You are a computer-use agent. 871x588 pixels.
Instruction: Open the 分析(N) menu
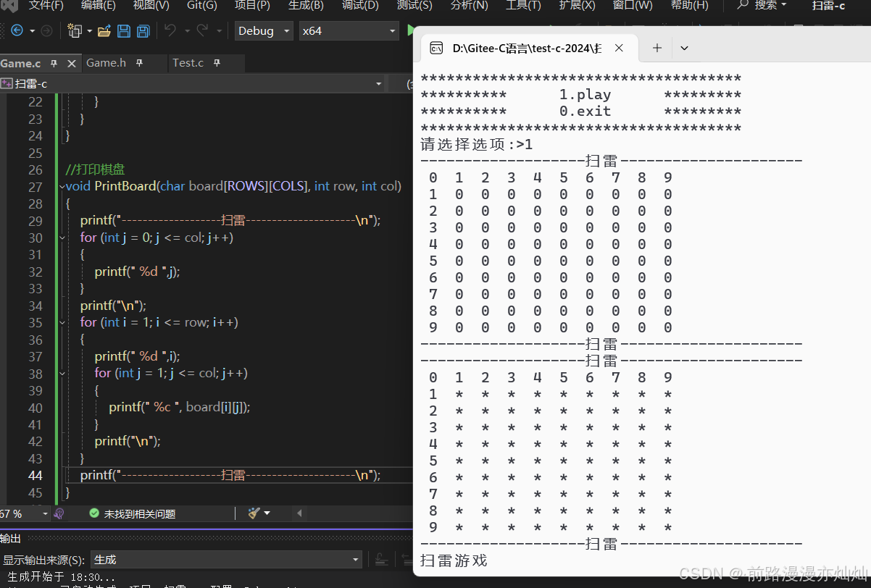tap(469, 5)
